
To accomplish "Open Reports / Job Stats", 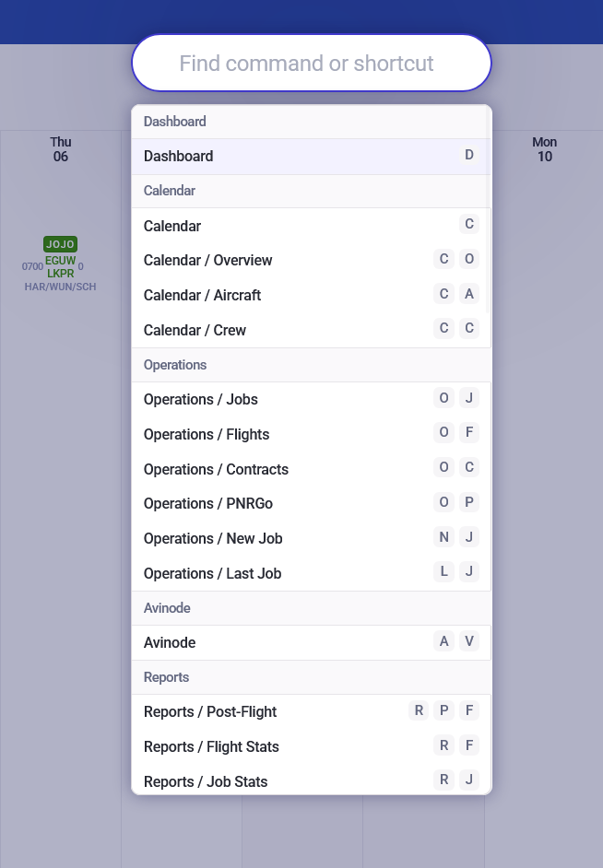I will coord(311,780).
